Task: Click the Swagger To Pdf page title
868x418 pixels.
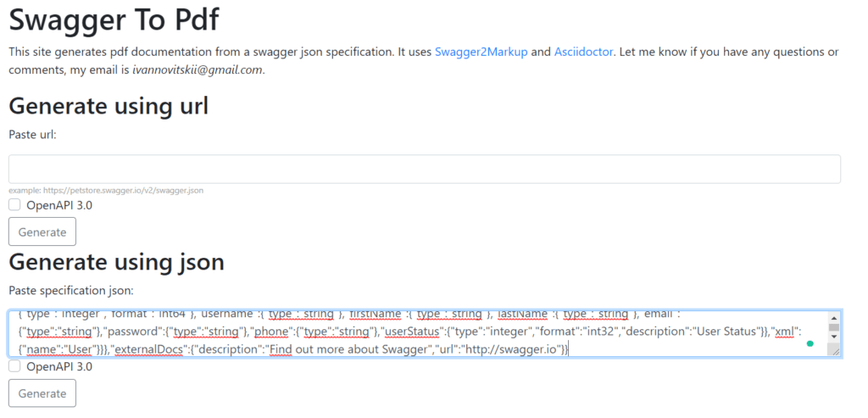Action: click(114, 20)
